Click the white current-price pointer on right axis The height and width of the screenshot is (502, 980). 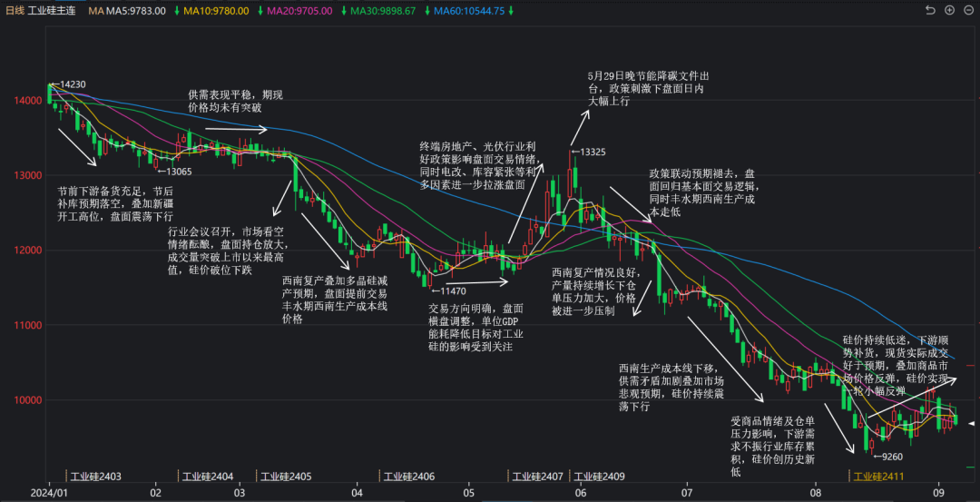pos(971,423)
